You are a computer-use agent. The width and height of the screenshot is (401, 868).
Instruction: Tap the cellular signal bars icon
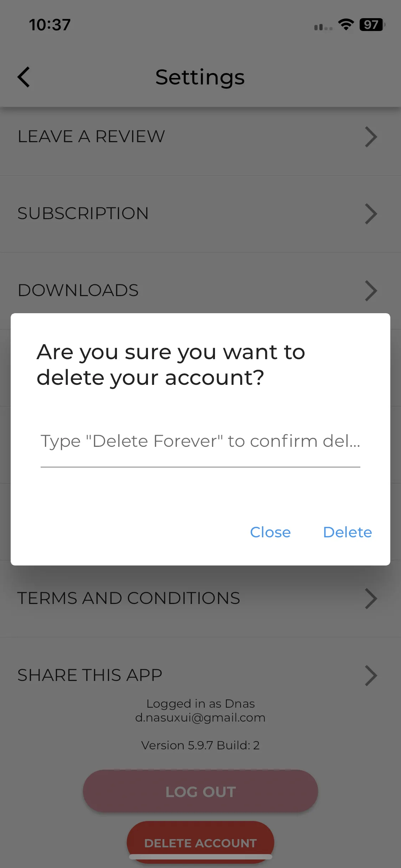pos(323,27)
